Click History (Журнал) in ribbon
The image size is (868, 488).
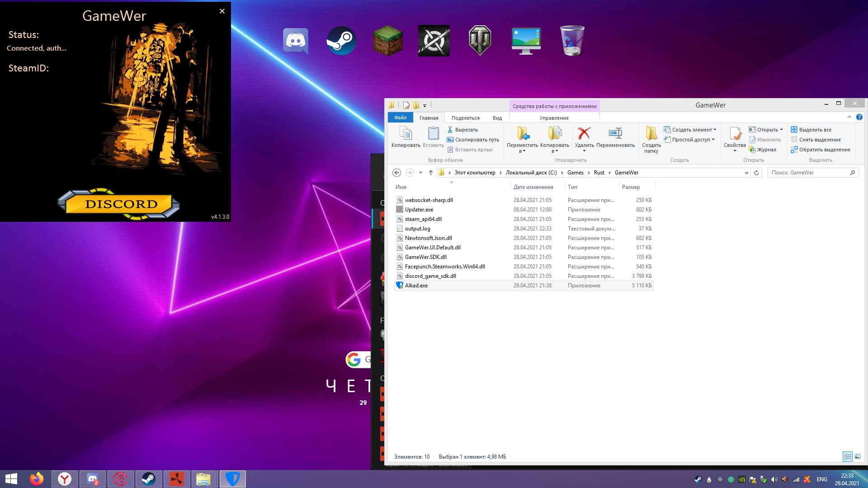[763, 150]
